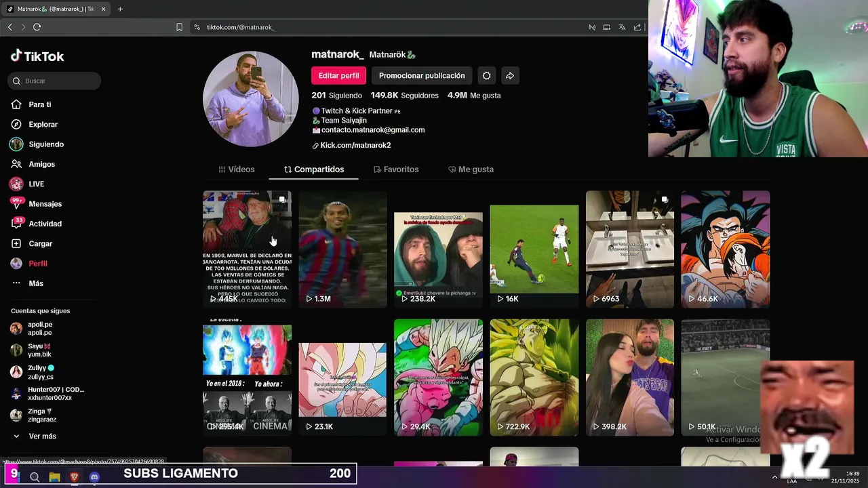Click the Editar perfil button

pyautogui.click(x=338, y=76)
